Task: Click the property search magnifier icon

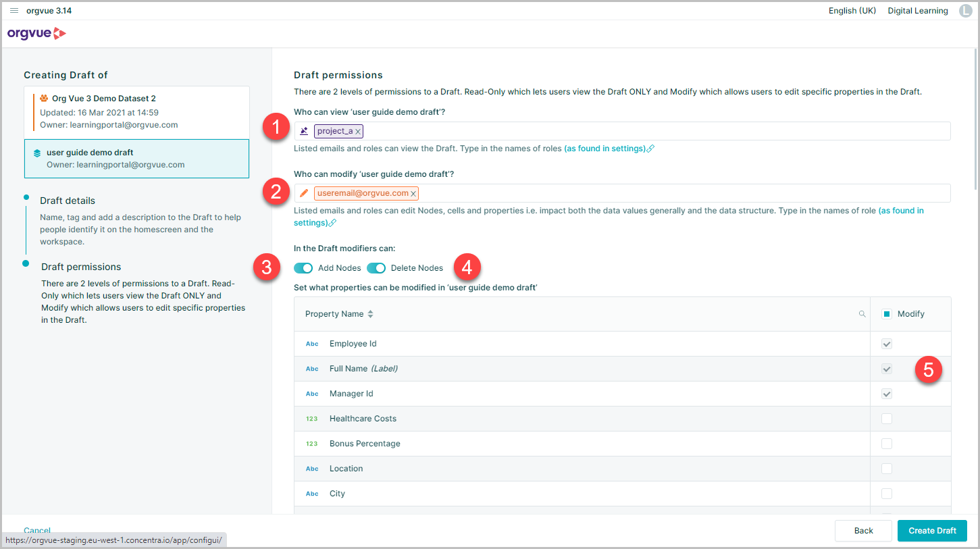Action: point(862,314)
